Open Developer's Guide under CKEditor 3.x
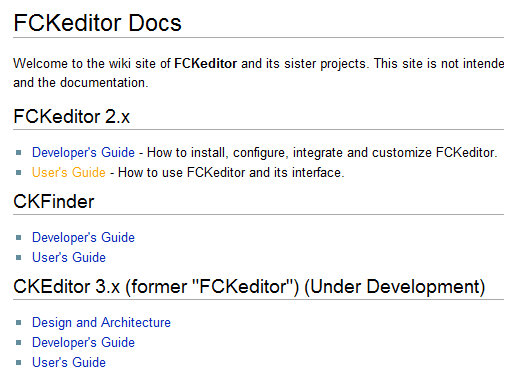 (x=83, y=343)
